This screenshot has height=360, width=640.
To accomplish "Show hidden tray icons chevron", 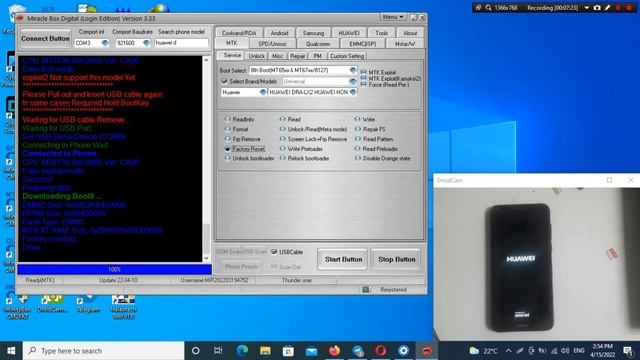I will point(508,351).
